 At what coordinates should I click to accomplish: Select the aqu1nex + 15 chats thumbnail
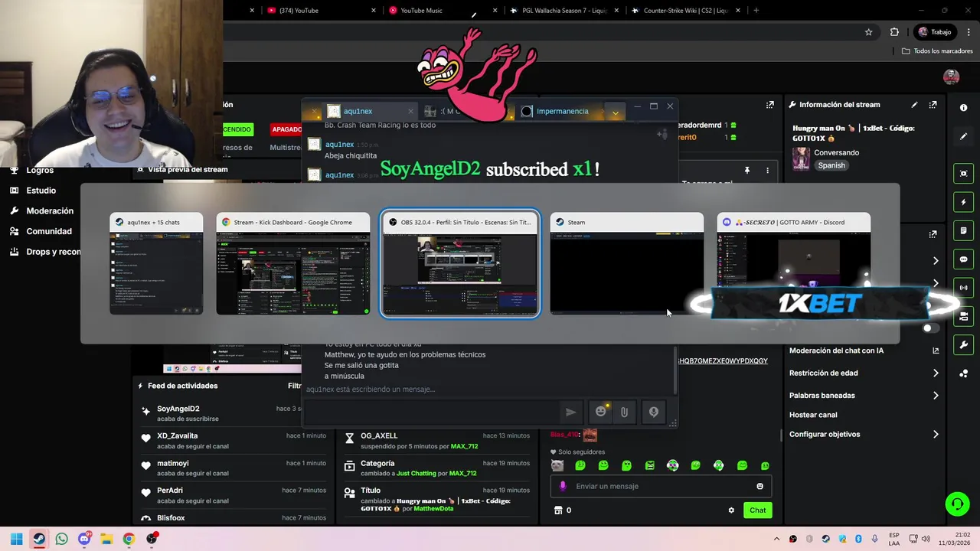(156, 264)
